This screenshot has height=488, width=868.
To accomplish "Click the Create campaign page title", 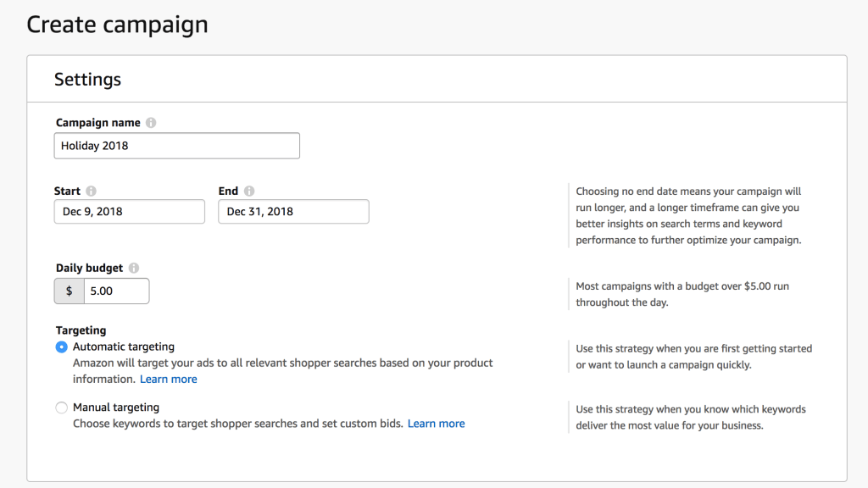I will pyautogui.click(x=117, y=25).
